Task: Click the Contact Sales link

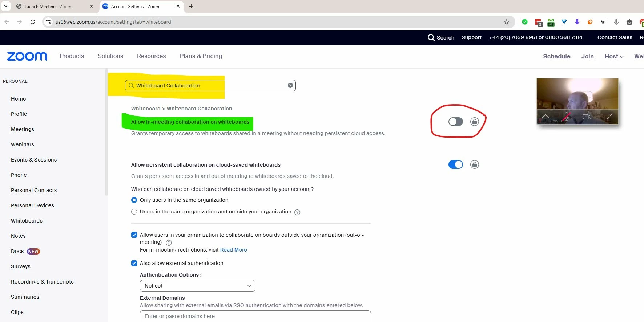Action: [615, 37]
